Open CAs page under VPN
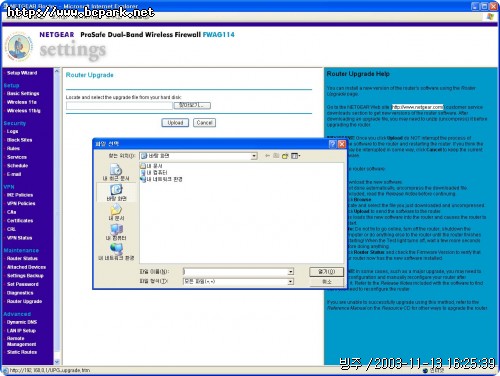 point(11,212)
